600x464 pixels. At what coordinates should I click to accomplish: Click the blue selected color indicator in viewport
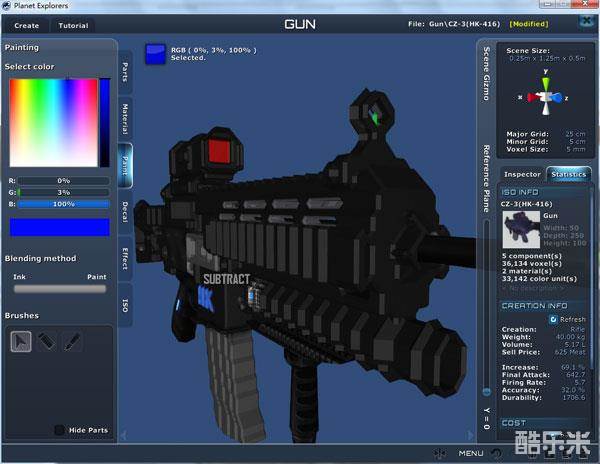point(154,53)
